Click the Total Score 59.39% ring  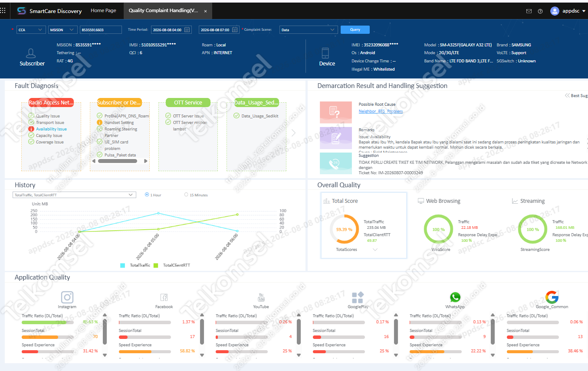344,229
